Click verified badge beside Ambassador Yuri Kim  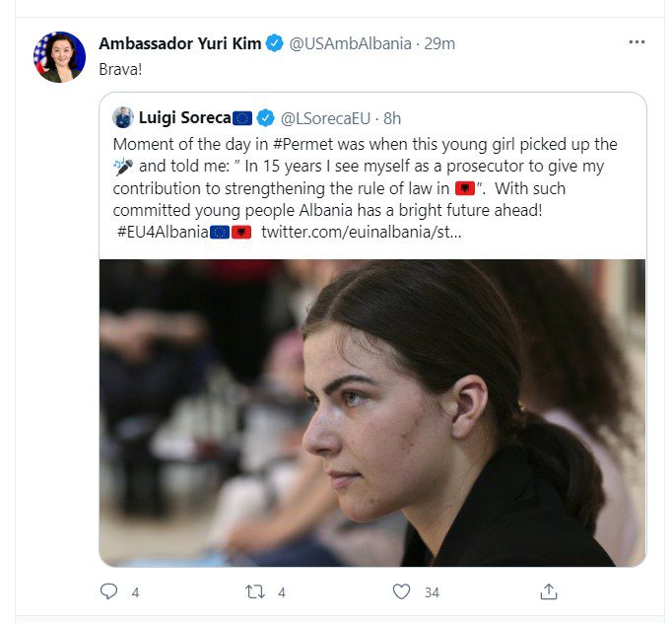point(275,43)
